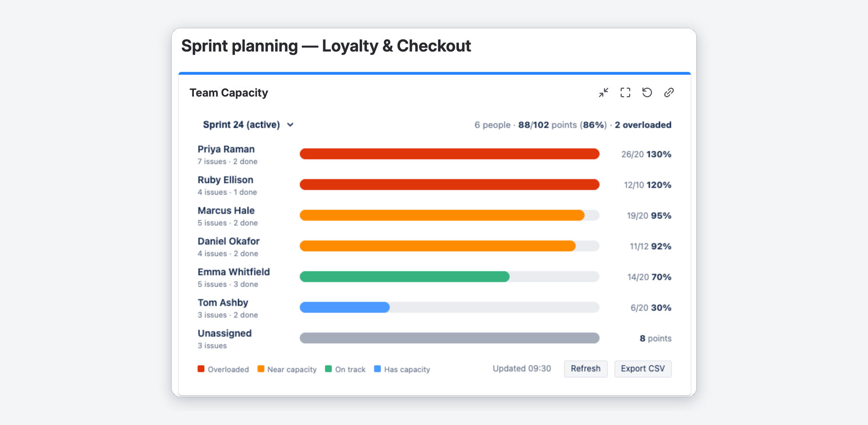
Task: Select the name Marcus Hale
Action: [x=226, y=211]
